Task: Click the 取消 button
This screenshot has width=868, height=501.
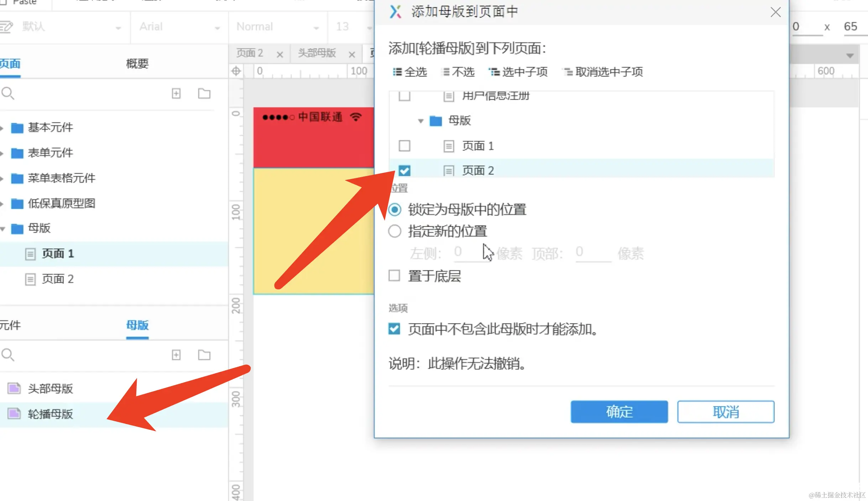Action: pyautogui.click(x=726, y=412)
